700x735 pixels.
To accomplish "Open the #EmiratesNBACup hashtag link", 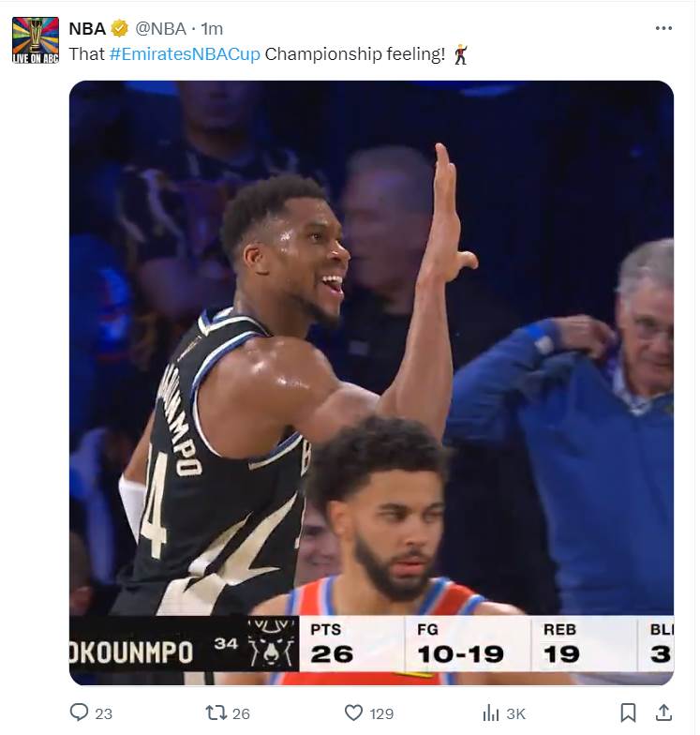I will point(185,54).
